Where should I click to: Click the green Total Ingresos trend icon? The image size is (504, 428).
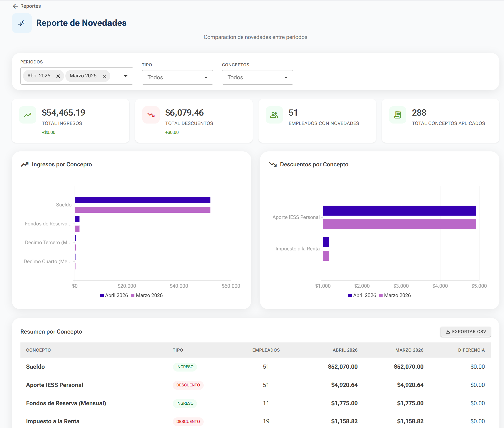click(x=28, y=115)
